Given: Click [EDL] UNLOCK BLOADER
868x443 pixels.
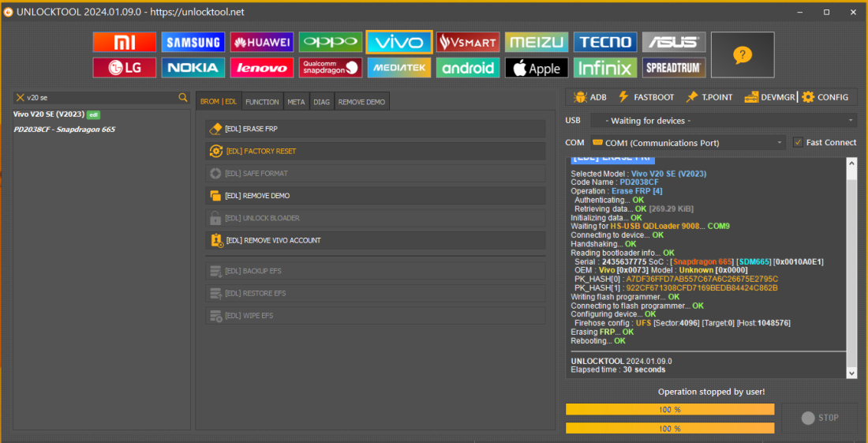Looking at the screenshot, I should 376,218.
